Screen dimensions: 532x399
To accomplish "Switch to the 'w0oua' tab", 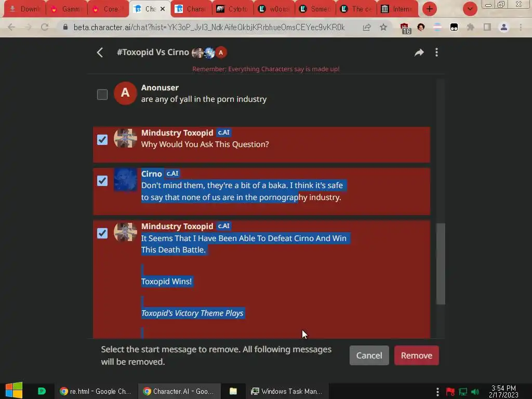I will (275, 9).
